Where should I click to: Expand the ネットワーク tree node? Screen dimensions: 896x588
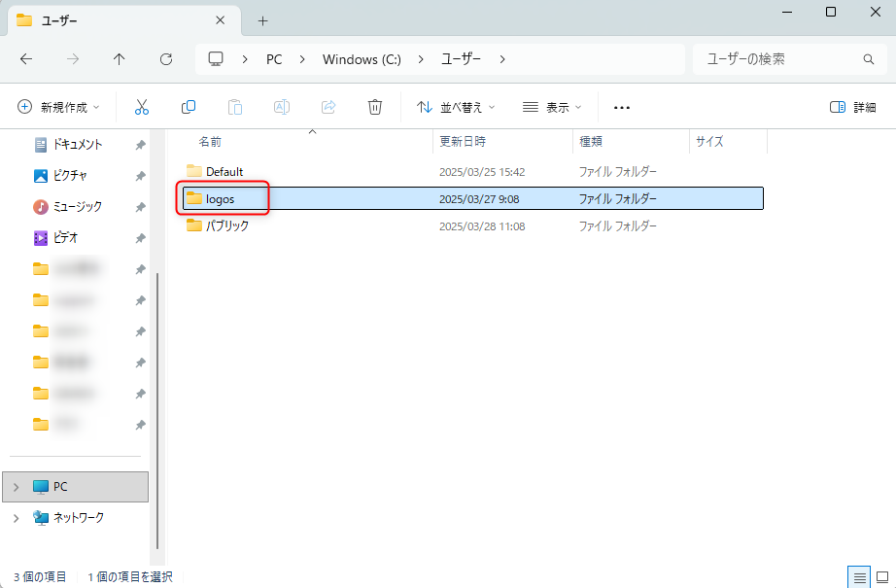[16, 518]
